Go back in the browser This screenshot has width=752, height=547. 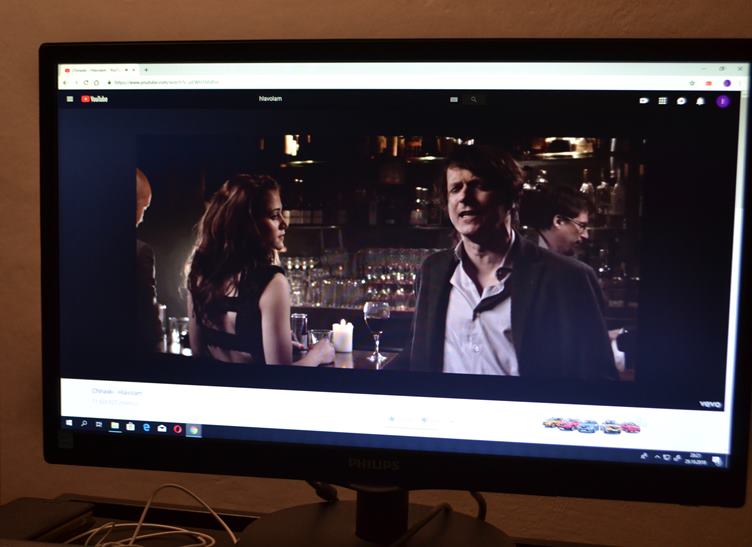coord(66,82)
